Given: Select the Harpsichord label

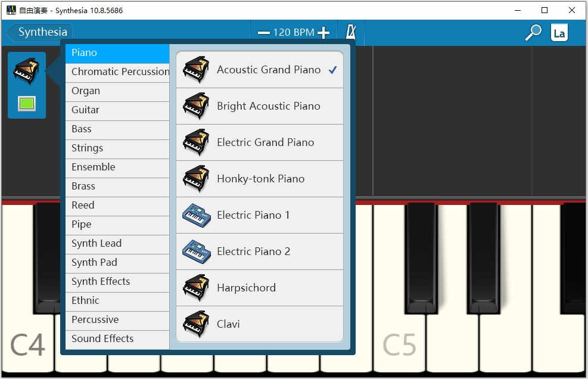Looking at the screenshot, I should (247, 288).
